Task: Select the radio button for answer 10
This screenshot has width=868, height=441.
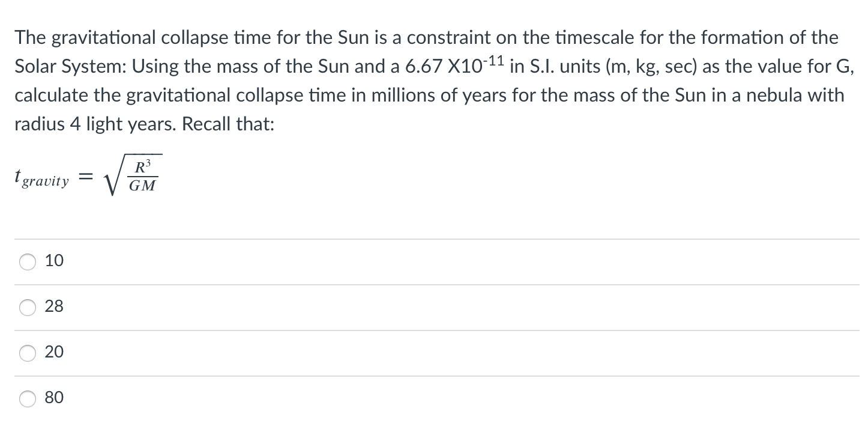Action: tap(27, 261)
